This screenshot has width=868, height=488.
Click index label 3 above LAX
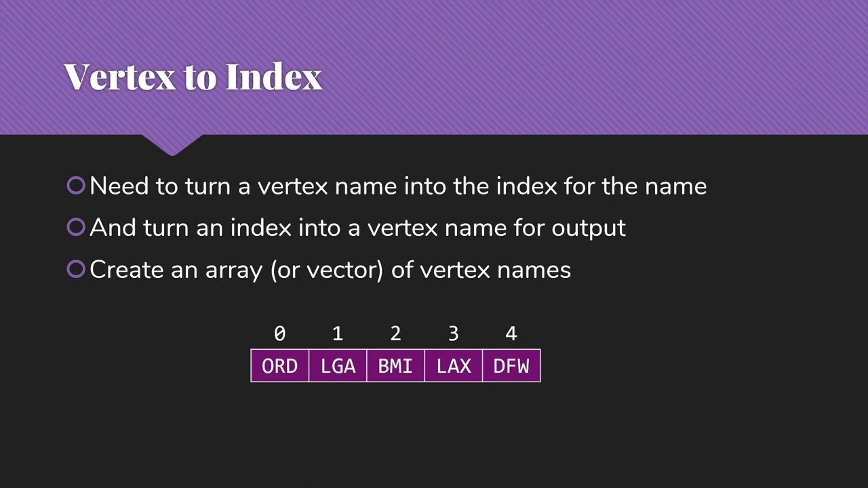454,333
